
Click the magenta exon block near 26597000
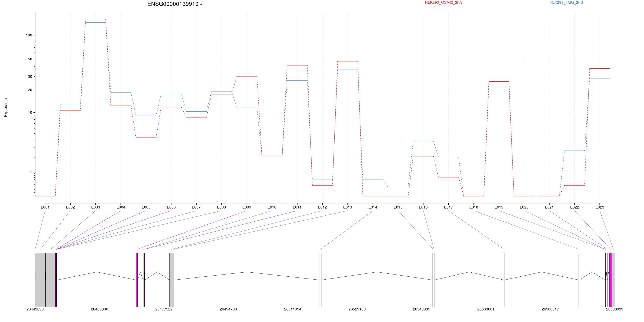611,280
